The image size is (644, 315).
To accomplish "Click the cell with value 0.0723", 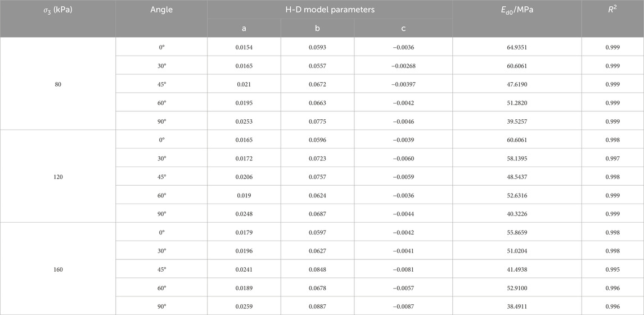I will [317, 158].
